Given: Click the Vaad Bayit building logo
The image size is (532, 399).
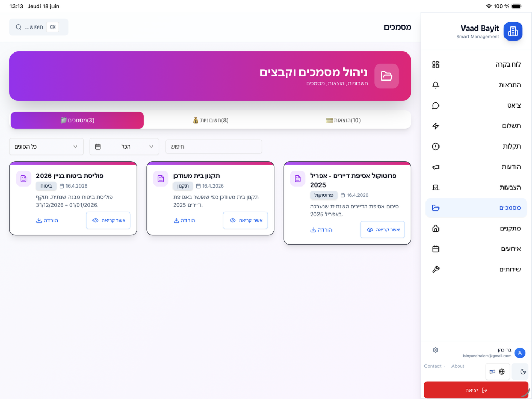Looking at the screenshot, I should (513, 31).
